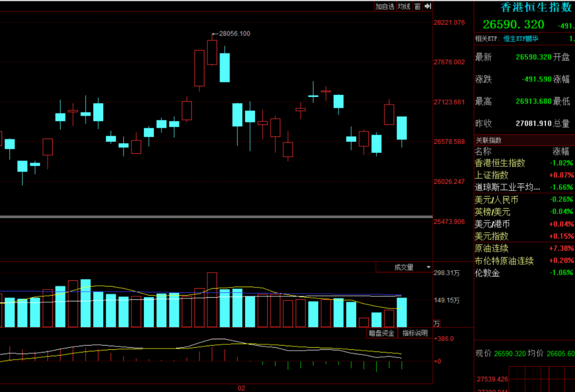
Task: Open the 暗盘资金 tab
Action: pos(381,333)
